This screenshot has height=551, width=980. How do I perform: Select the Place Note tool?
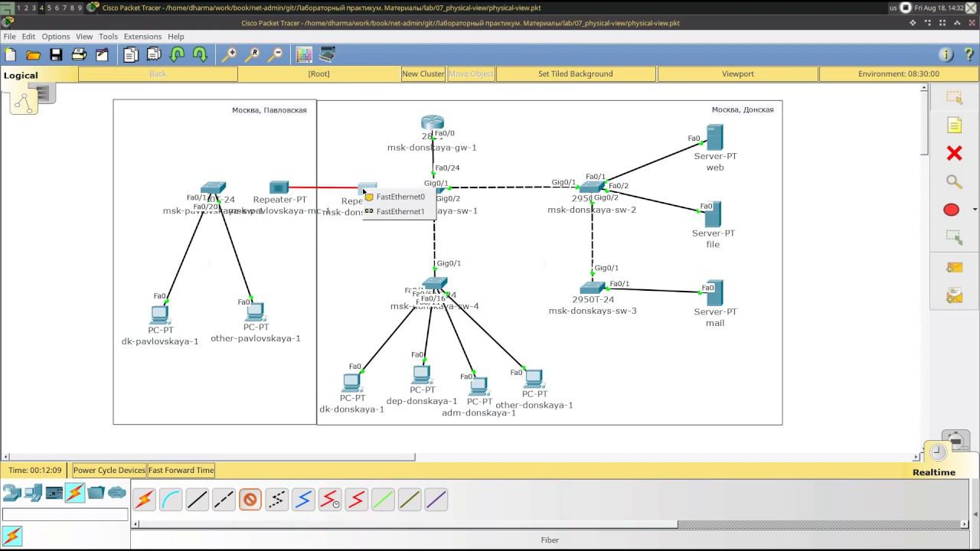pos(954,126)
